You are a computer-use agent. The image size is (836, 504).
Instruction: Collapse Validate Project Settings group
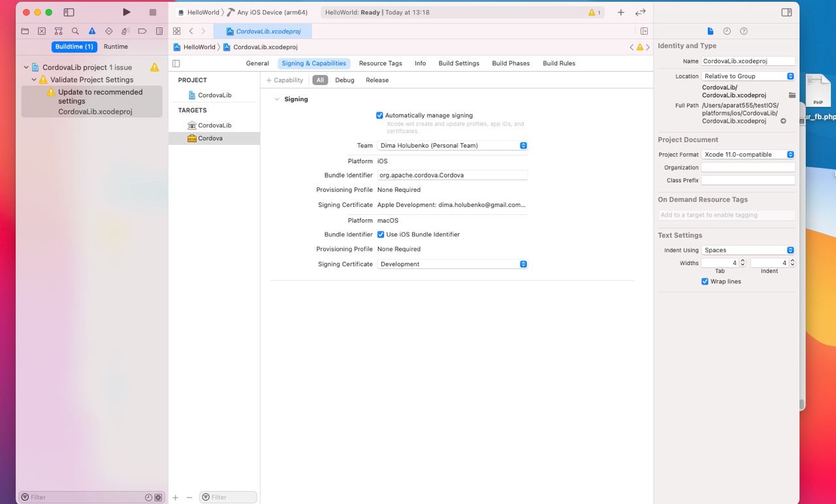34,80
